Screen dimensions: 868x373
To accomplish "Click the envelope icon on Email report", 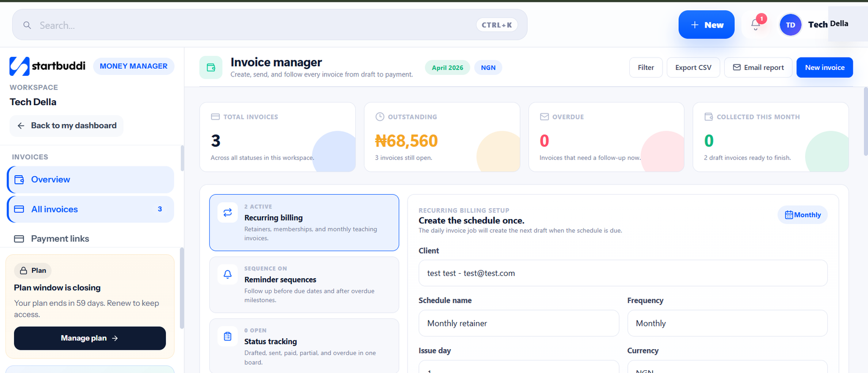I will (x=737, y=67).
